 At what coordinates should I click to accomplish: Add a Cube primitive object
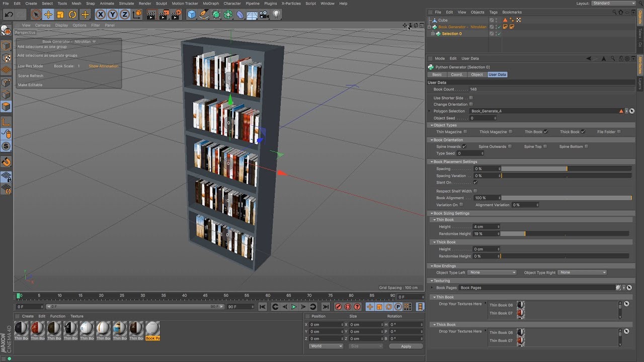click(x=192, y=15)
